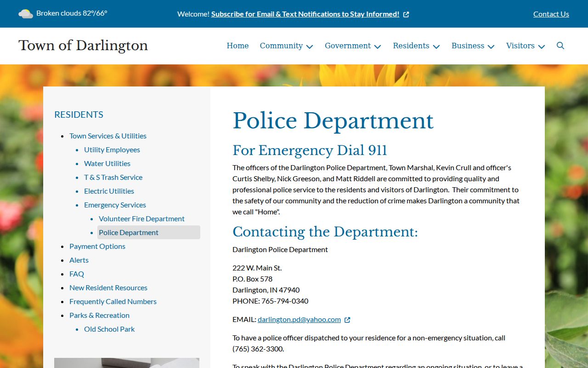Open Old School Park sidebar link
588x368 pixels.
coord(109,329)
